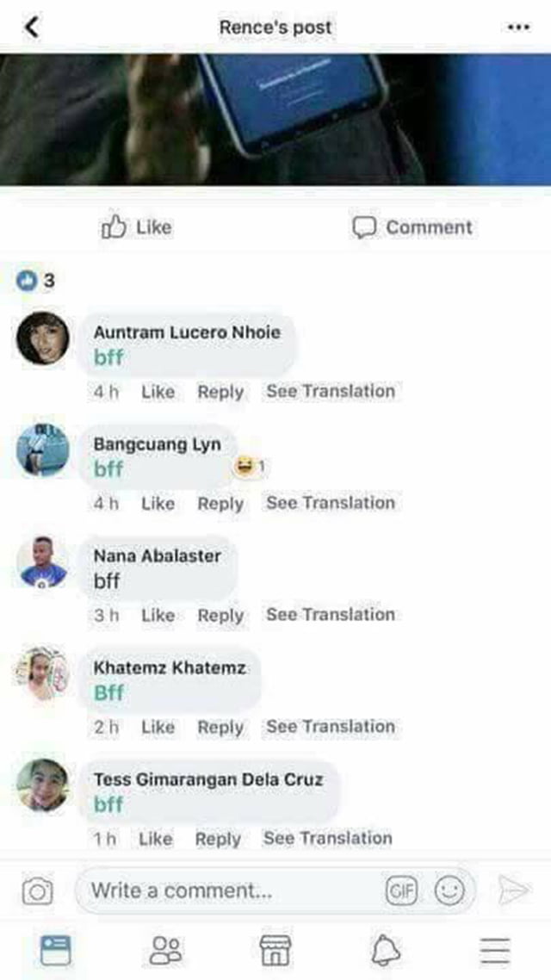Go back using the top-left arrow
The image size is (551, 980).
[x=31, y=28]
